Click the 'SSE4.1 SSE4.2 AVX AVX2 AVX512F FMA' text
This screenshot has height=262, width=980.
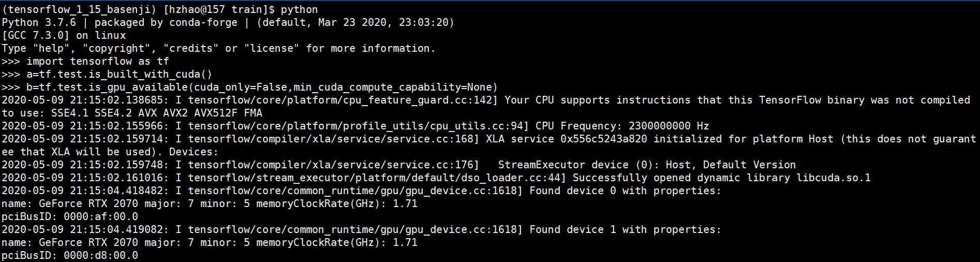point(156,113)
